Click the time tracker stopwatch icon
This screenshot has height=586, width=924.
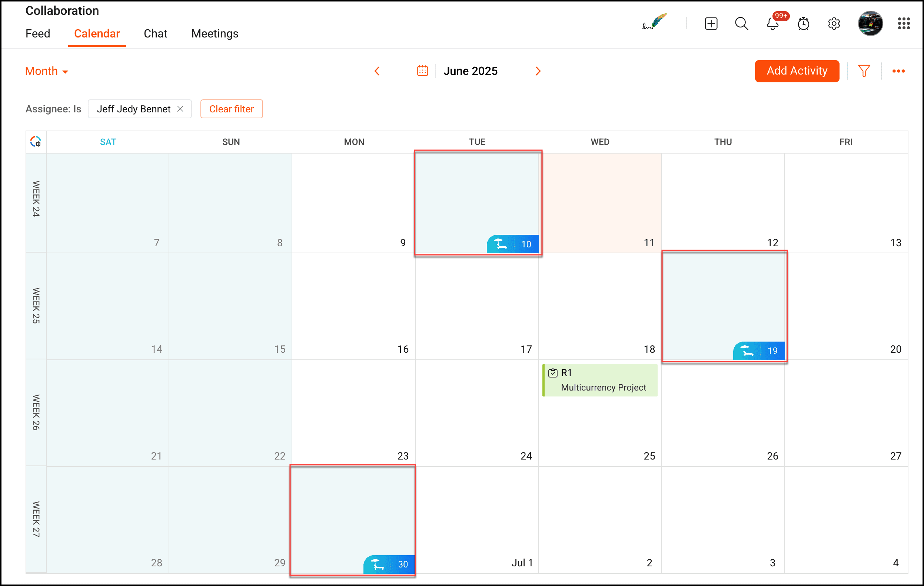click(x=803, y=24)
